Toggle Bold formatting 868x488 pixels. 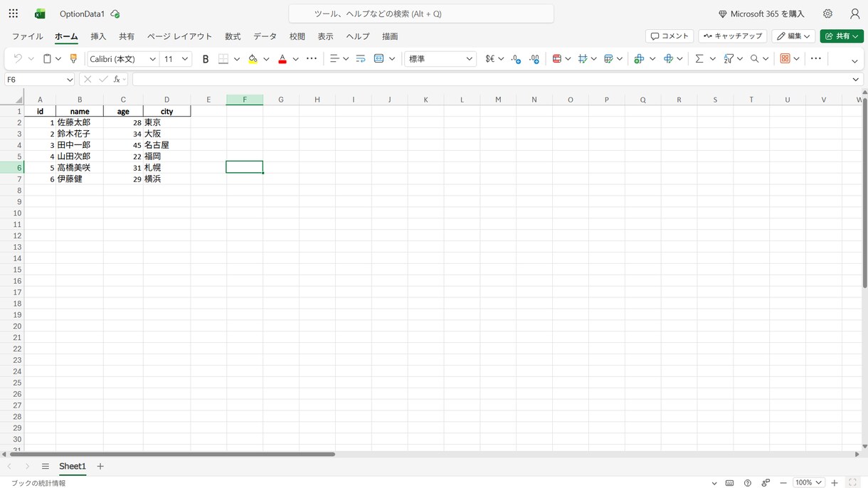click(x=206, y=59)
